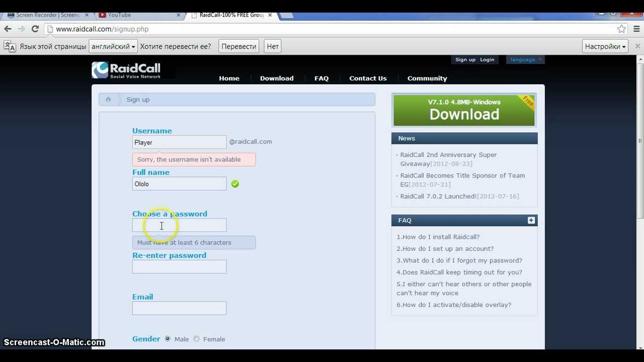This screenshot has height=362, width=644.
Task: Click the Choose a password field
Action: 179,225
